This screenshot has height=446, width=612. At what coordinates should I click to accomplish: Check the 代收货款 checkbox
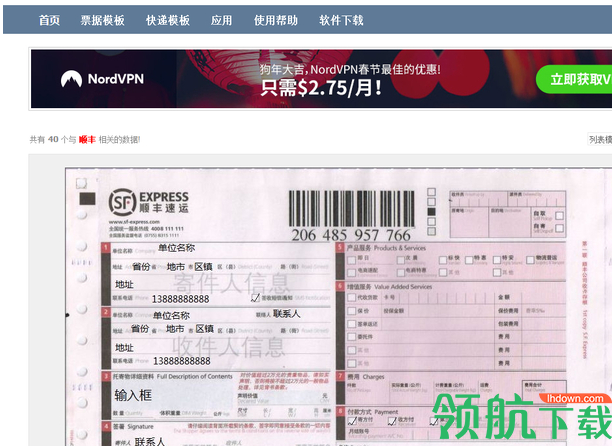pos(352,297)
